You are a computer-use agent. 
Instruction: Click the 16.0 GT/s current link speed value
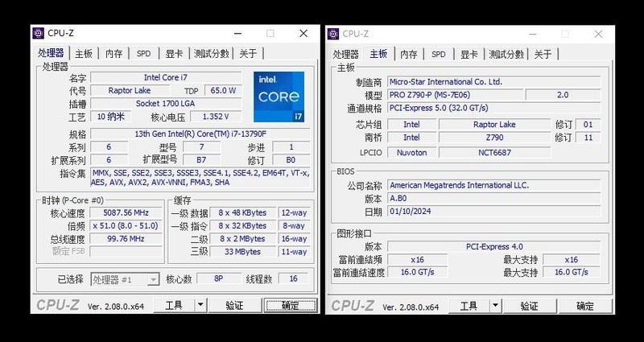tap(417, 272)
